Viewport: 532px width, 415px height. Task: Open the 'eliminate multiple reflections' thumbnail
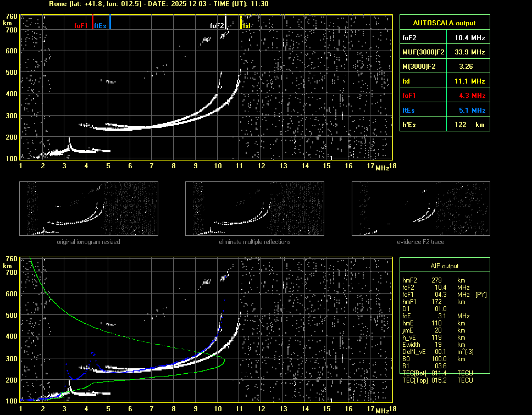point(254,208)
